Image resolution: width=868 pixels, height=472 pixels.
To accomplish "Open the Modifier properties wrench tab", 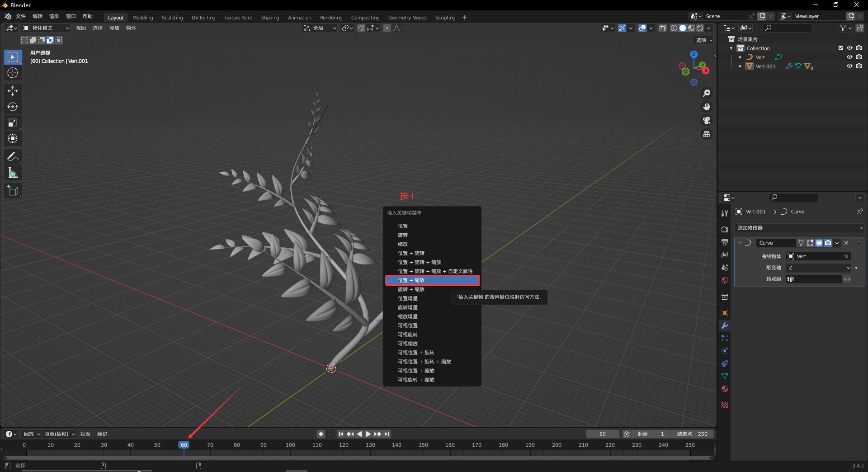I will click(x=725, y=326).
